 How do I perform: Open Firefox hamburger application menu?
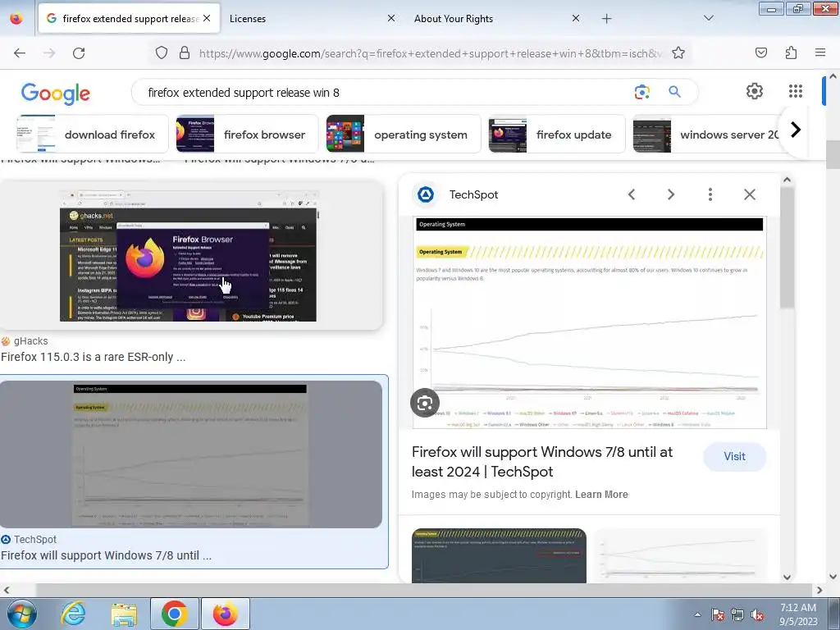pyautogui.click(x=819, y=52)
